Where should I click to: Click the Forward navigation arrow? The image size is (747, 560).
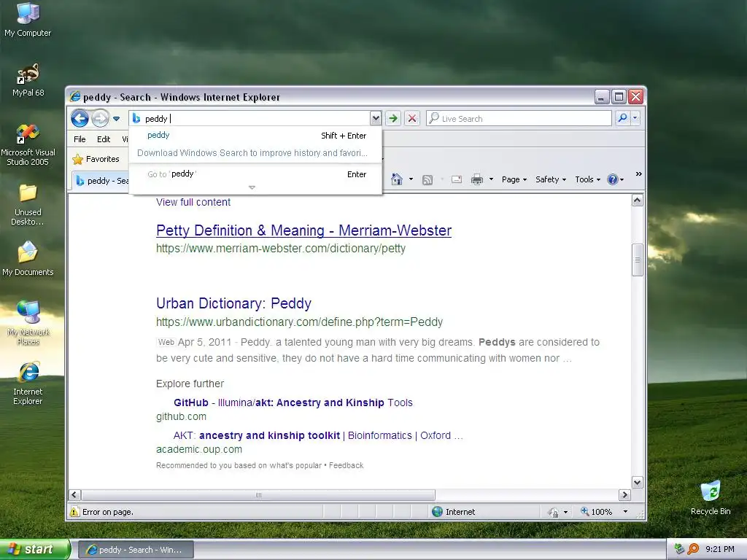[x=100, y=118]
